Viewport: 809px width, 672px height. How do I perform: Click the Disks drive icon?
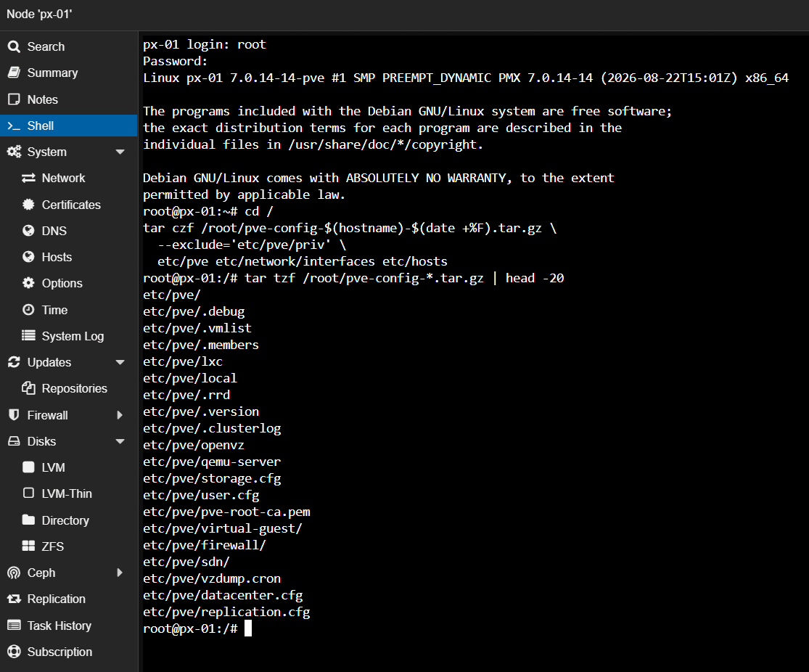pos(14,441)
